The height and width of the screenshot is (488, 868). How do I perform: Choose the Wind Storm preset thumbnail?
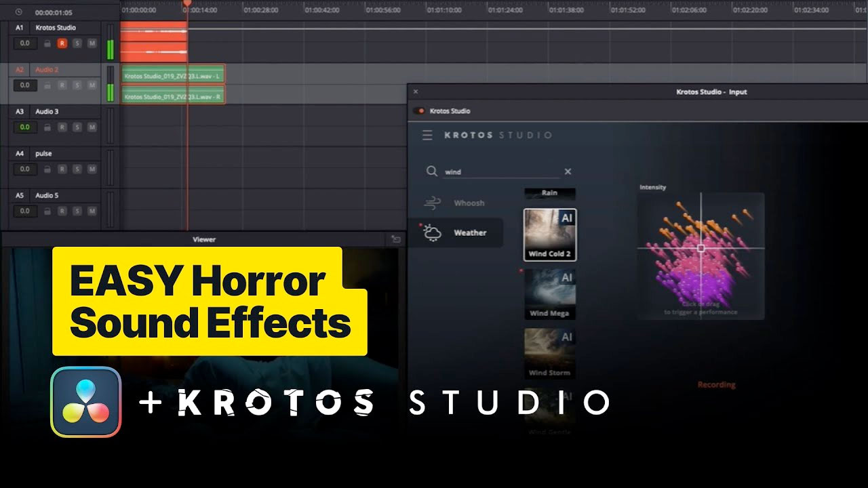[550, 354]
